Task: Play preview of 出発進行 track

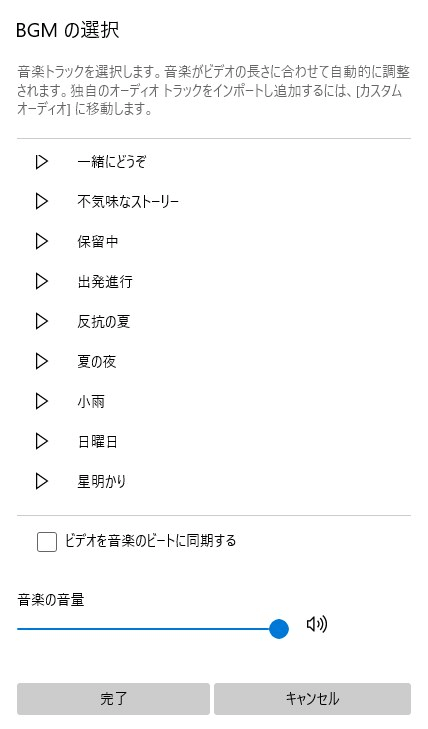Action: click(x=42, y=281)
